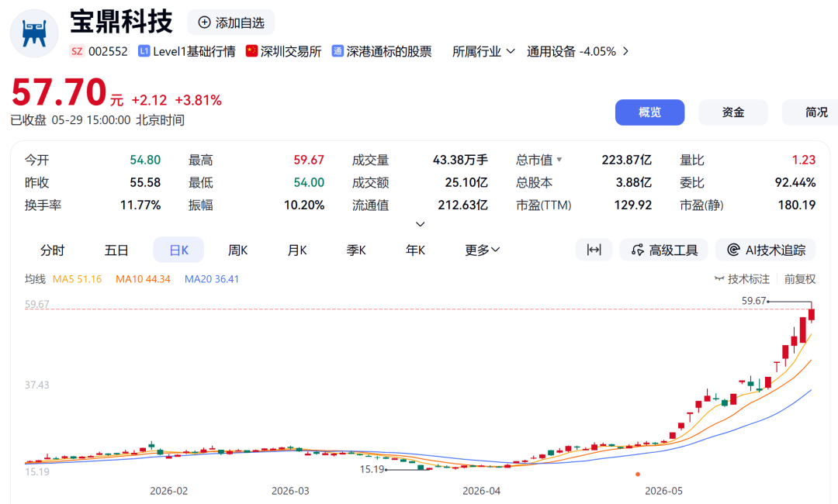Click 换手率 value 11.77%

click(140, 205)
